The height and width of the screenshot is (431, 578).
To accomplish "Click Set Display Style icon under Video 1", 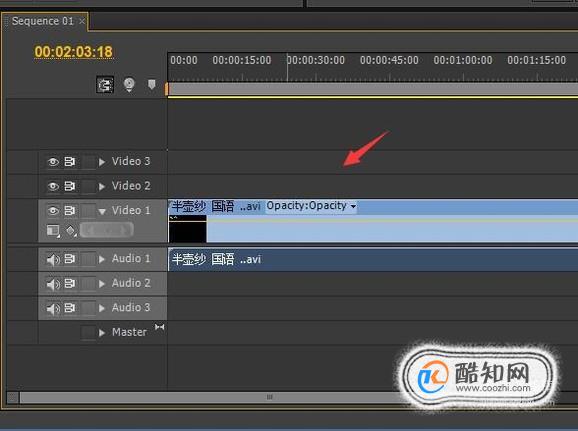I will click(x=53, y=231).
